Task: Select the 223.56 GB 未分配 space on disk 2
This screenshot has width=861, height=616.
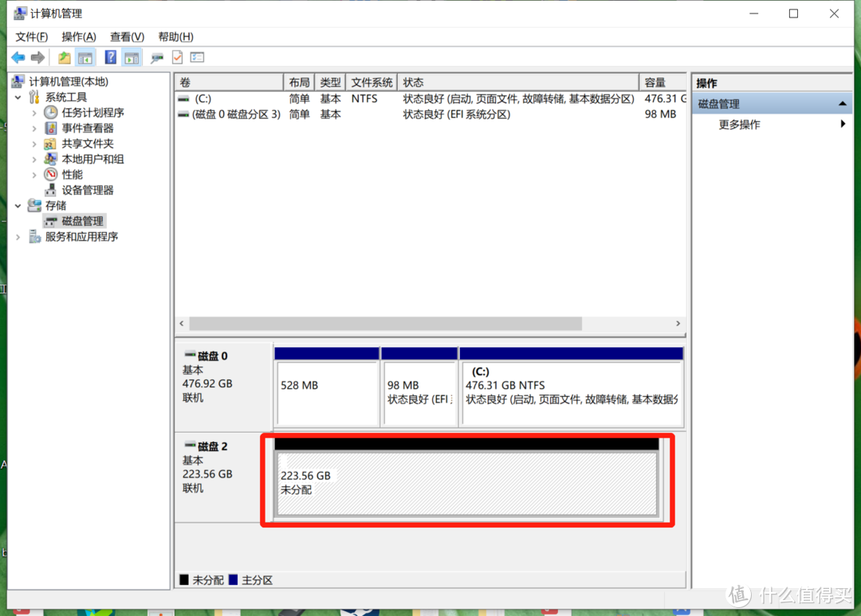Action: (x=466, y=477)
